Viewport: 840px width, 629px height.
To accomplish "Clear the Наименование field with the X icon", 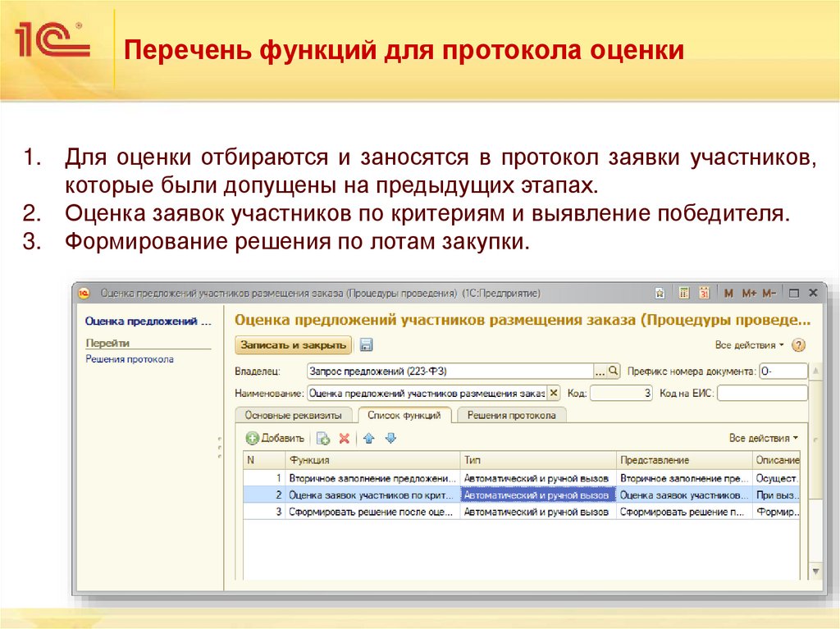I will [554, 394].
